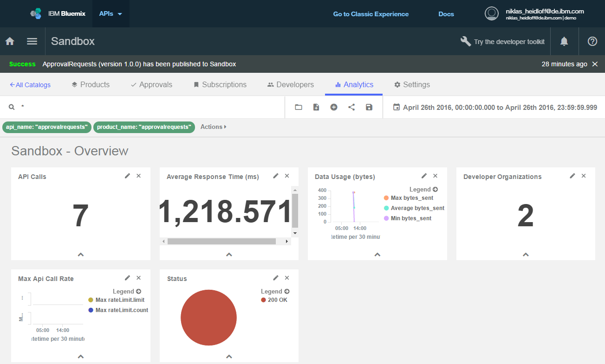Open saved dashboard folder icon
Screen dimensions: 605x364
(x=299, y=107)
